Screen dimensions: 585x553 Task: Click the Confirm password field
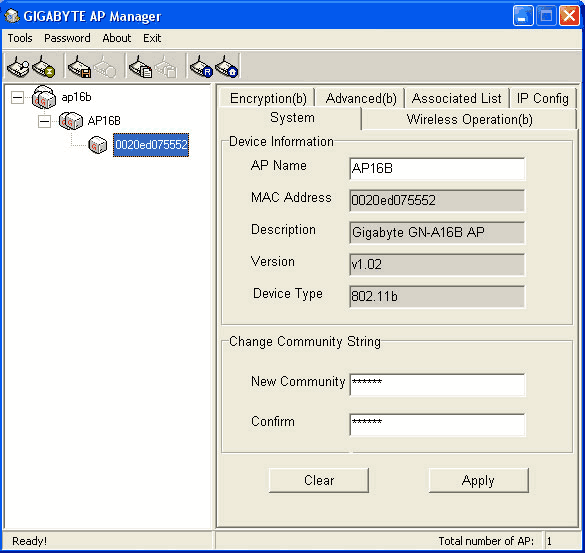tap(437, 425)
